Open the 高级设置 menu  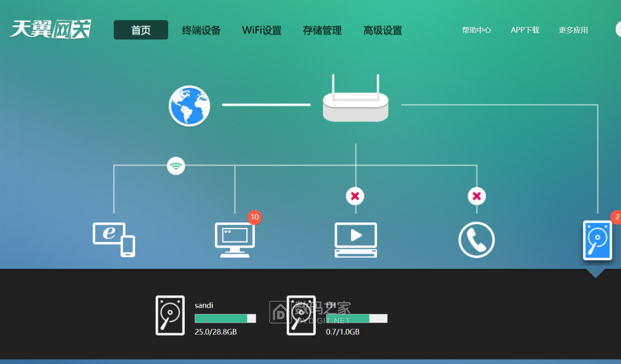382,30
